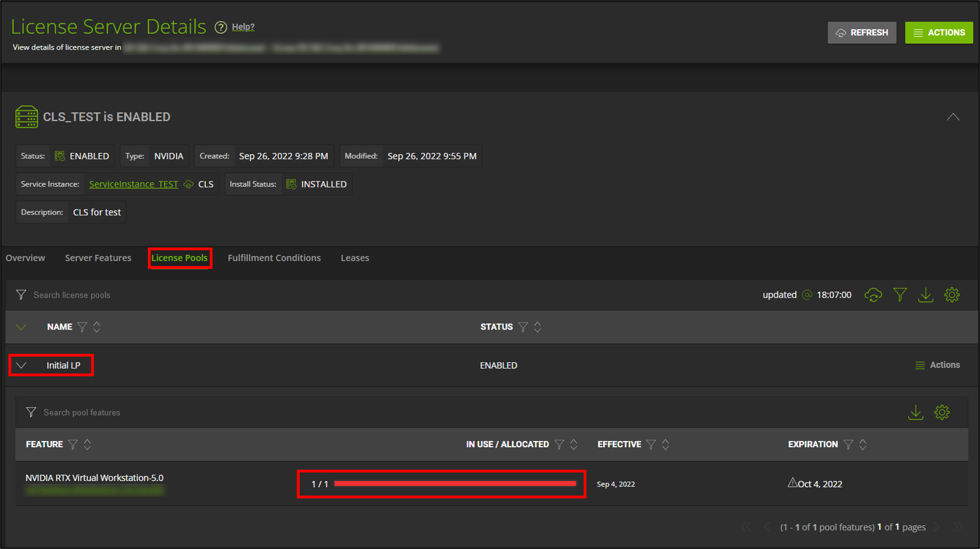This screenshot has height=549, width=980.
Task: Switch to the Server Features tab
Action: point(98,258)
